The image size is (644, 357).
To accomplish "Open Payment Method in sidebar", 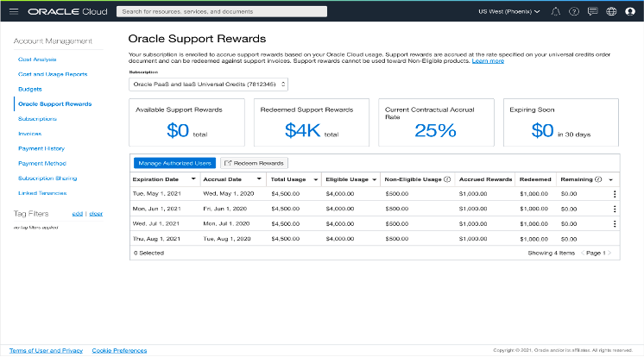I will 42,163.
